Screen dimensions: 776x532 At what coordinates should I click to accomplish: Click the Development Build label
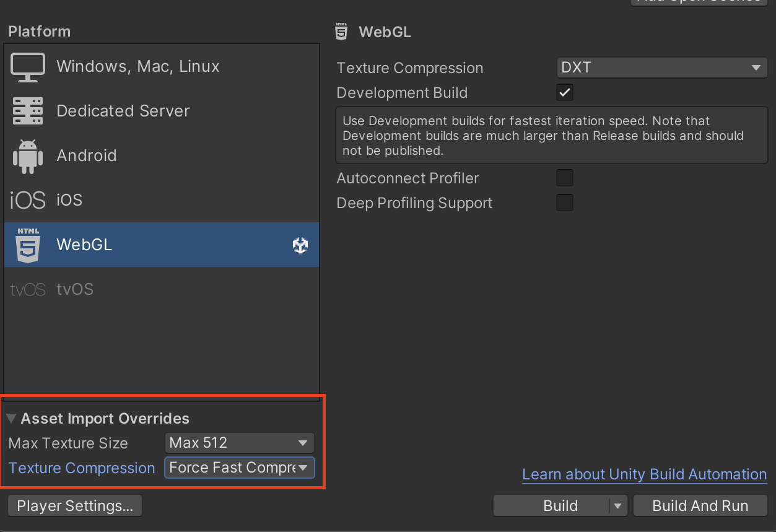(x=402, y=93)
